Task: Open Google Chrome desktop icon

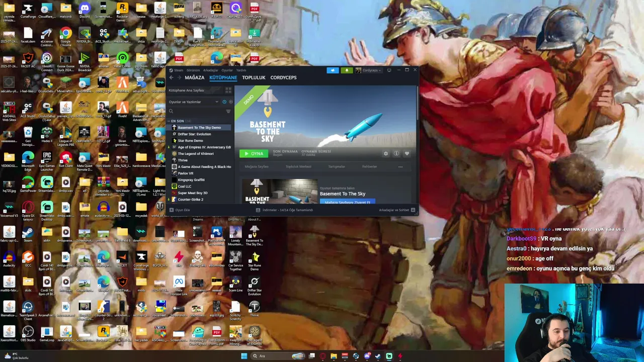Action: [65, 37]
